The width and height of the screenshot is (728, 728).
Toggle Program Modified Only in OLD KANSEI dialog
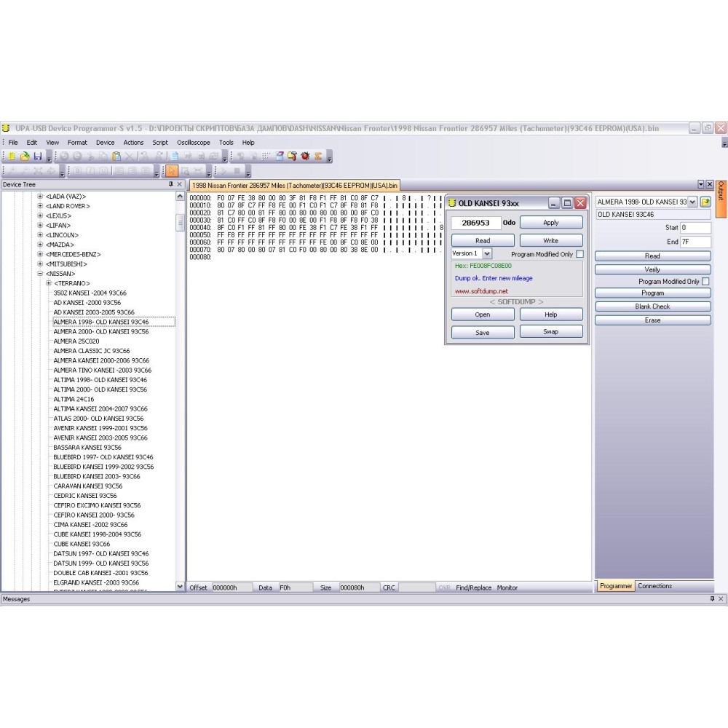[580, 254]
